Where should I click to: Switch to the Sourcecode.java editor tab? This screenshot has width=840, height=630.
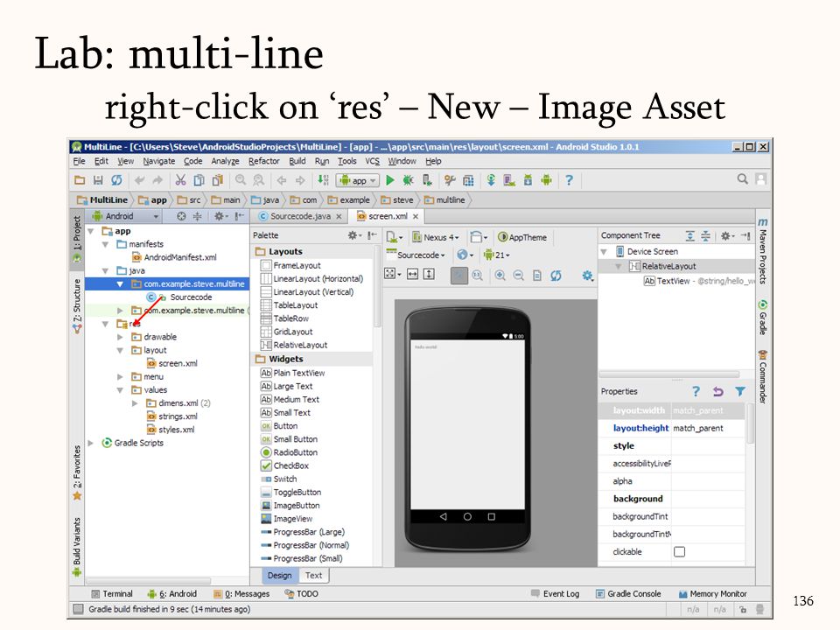pos(300,216)
